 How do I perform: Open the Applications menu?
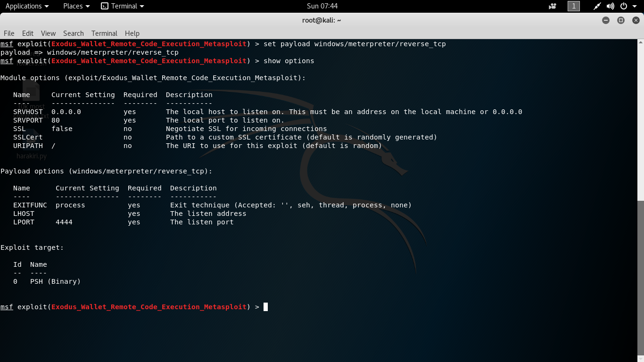[x=27, y=6]
